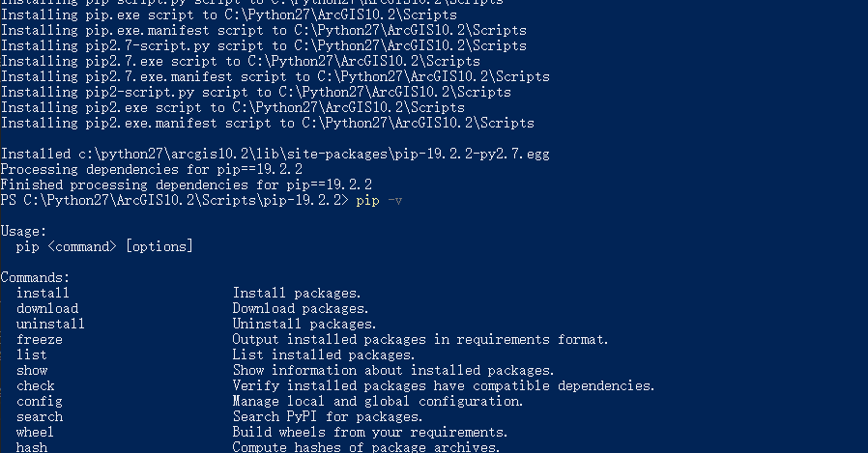Click the 'freeze' command name
Image resolution: width=868 pixels, height=453 pixels.
tap(39, 339)
